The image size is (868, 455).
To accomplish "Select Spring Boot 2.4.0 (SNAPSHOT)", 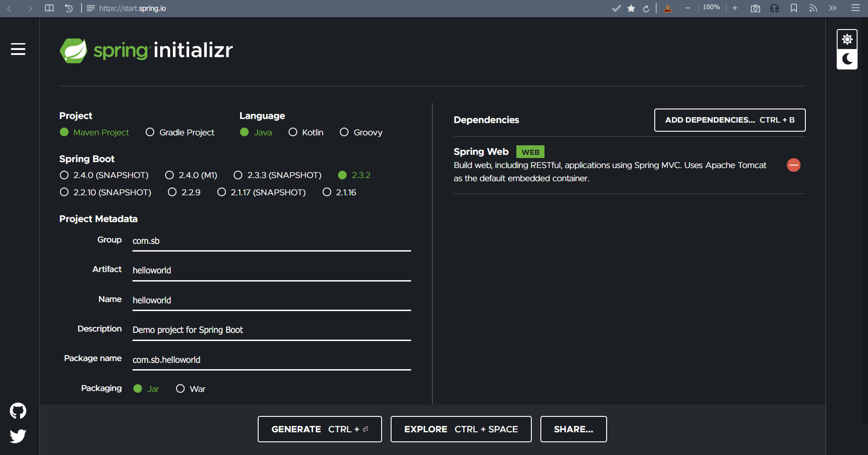I will 104,175.
